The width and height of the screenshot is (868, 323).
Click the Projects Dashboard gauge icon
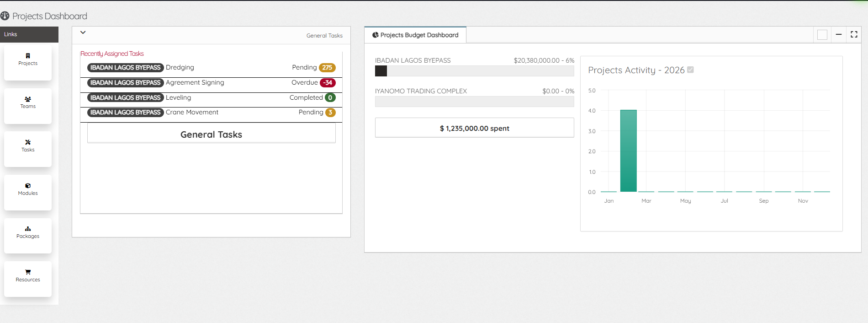click(x=5, y=16)
